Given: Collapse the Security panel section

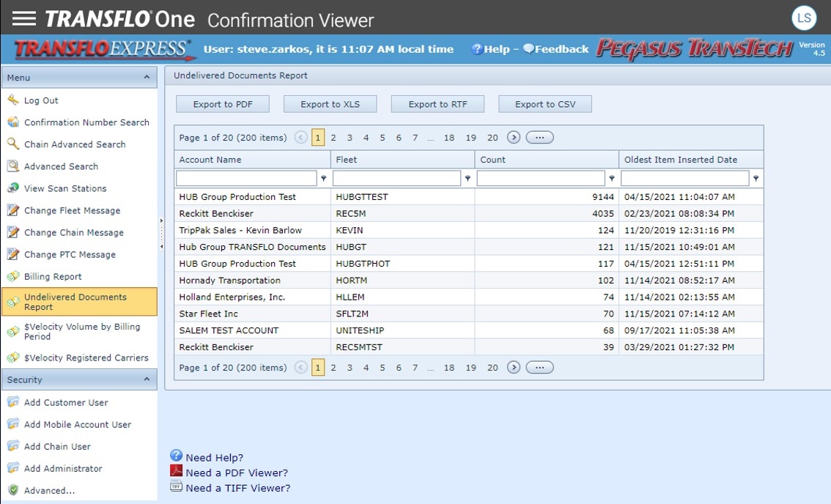Looking at the screenshot, I should 147,379.
